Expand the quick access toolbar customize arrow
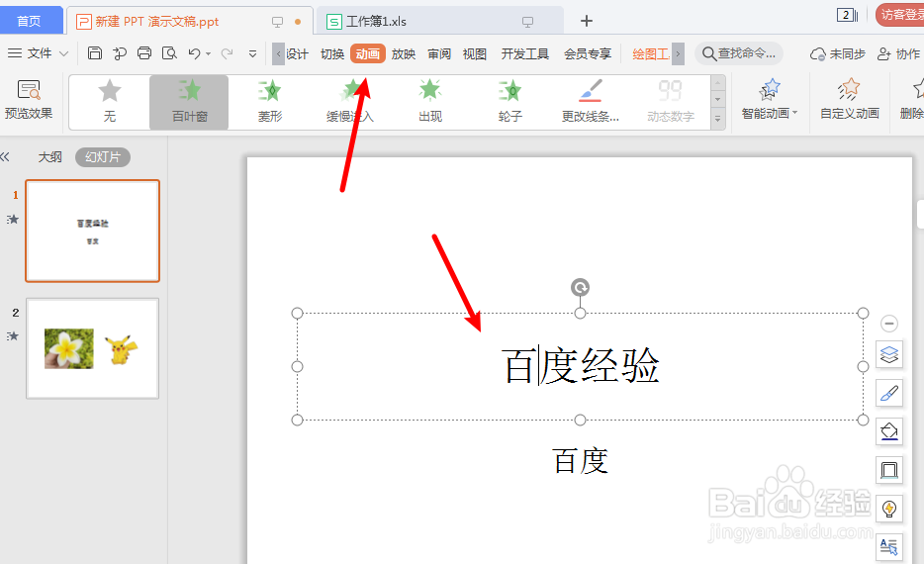 pos(253,53)
